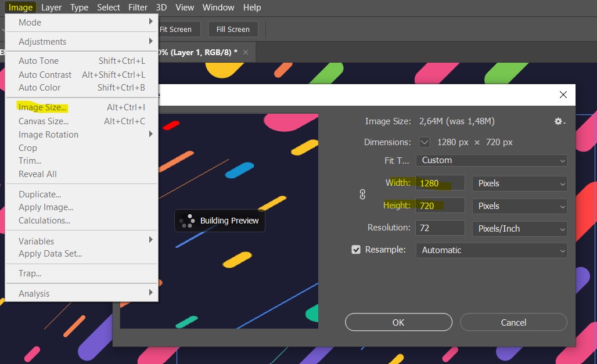Image resolution: width=597 pixels, height=364 pixels.
Task: Choose Trap from the Image menu
Action: [81, 273]
